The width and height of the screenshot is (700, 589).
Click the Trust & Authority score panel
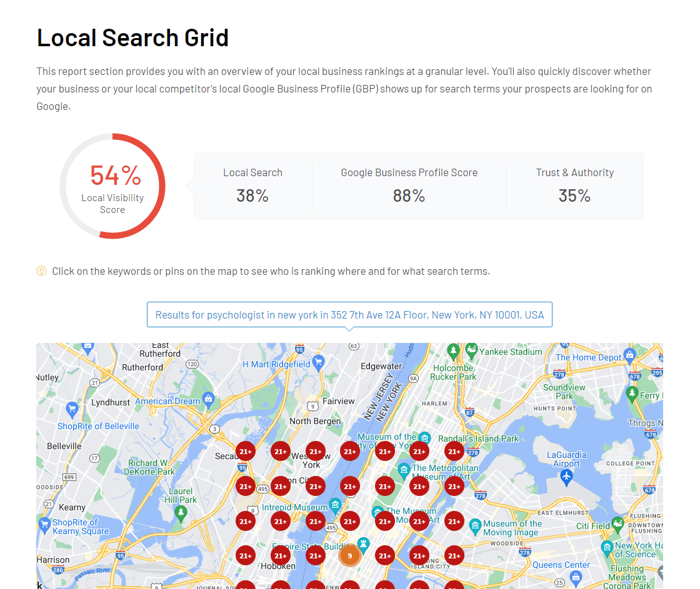[574, 186]
